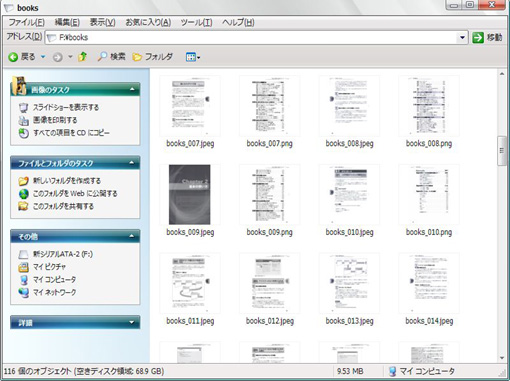Open the view mode dropdown button
Image resolution: width=510 pixels, height=381 pixels.
(x=193, y=57)
